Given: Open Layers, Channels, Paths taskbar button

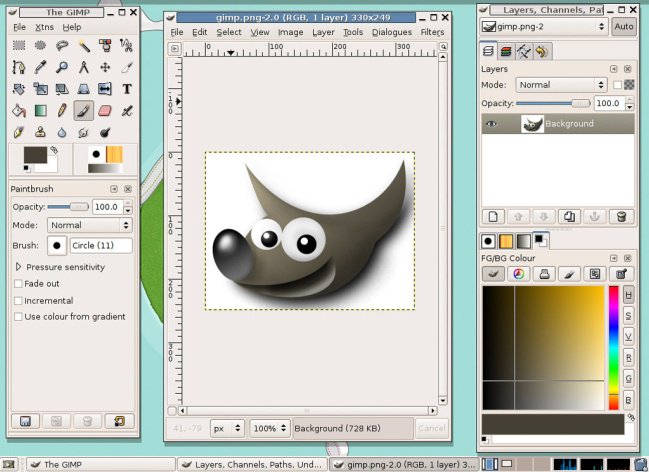Looking at the screenshot, I should (x=252, y=465).
